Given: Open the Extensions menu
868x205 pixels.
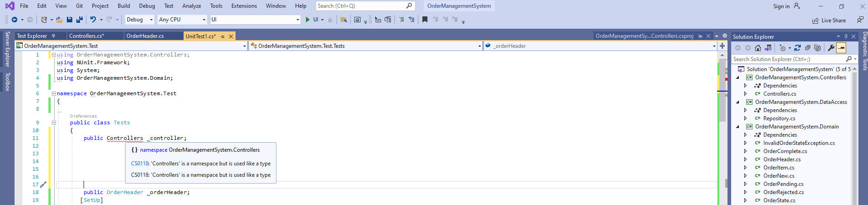Looking at the screenshot, I should coord(244,6).
